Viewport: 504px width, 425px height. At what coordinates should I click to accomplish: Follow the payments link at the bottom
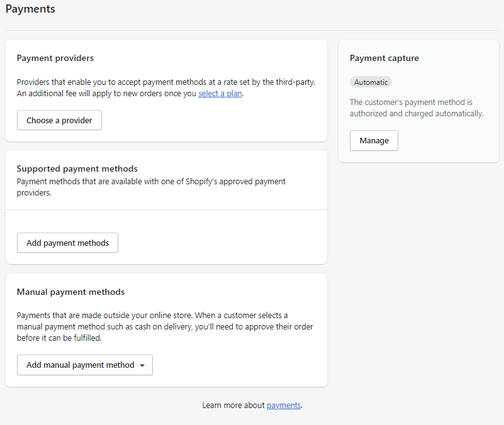click(x=284, y=406)
